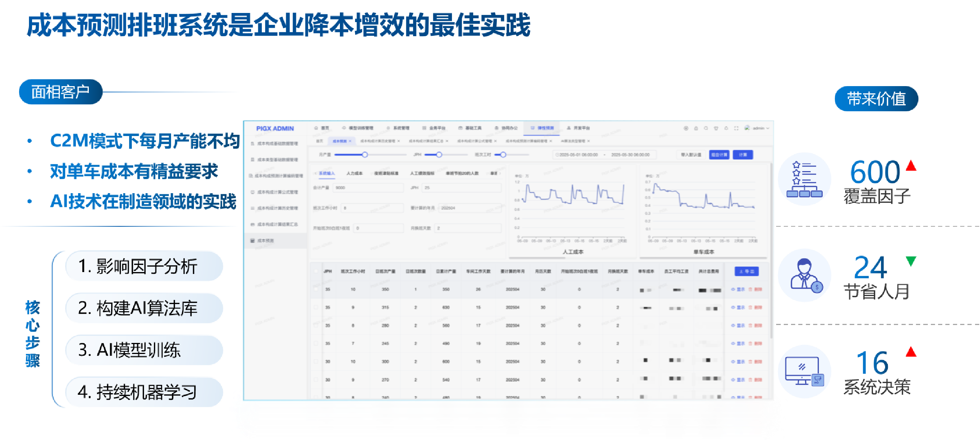Click the monitor icon beside the number 16
The image size is (980, 442).
pyautogui.click(x=804, y=372)
